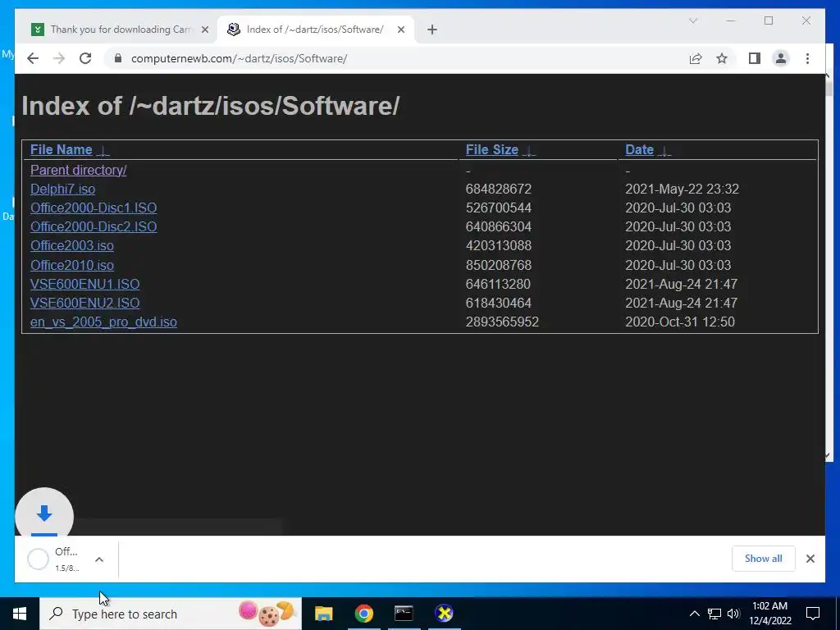The height and width of the screenshot is (630, 840).
Task: Sort by File Size column header
Action: (492, 149)
